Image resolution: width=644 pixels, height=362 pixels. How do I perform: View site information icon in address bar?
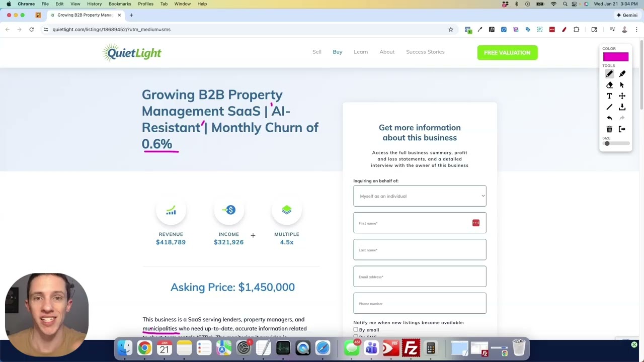tap(46, 30)
